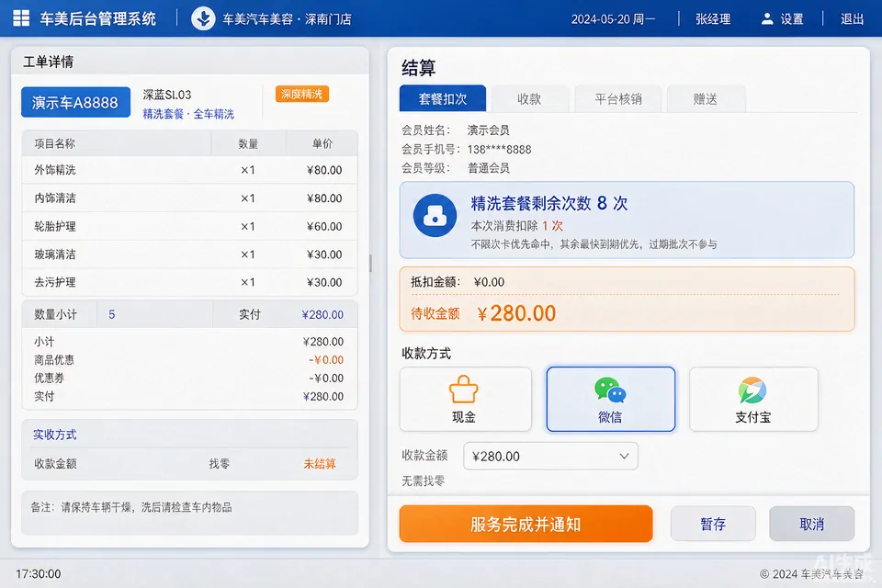
Task: Click the cash basket icon
Action: 463,389
